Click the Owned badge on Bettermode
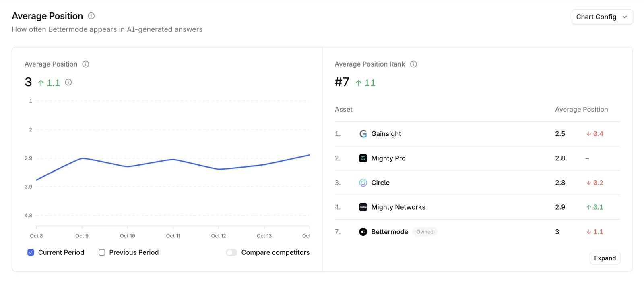 pyautogui.click(x=425, y=232)
